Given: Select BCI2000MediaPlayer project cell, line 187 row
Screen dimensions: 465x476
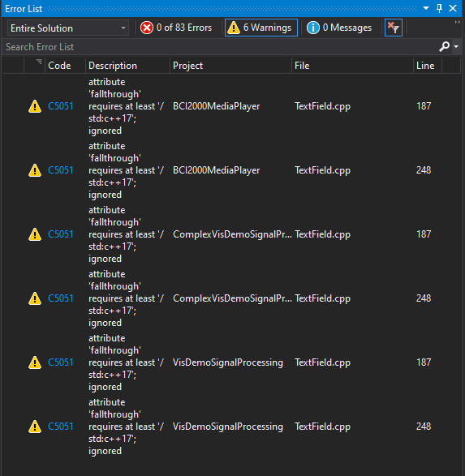Looking at the screenshot, I should pos(216,106).
